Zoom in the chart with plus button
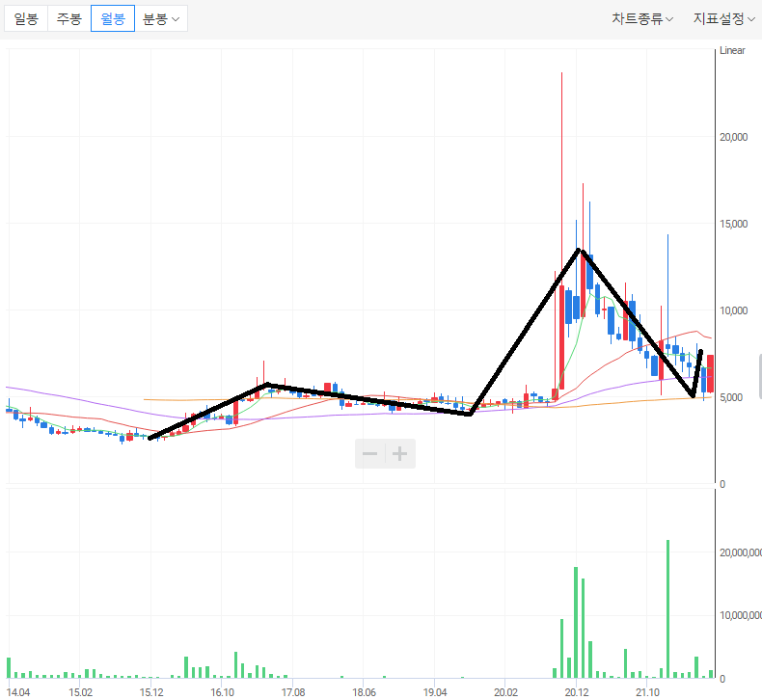Viewport: 762px width, 700px height. coord(400,454)
